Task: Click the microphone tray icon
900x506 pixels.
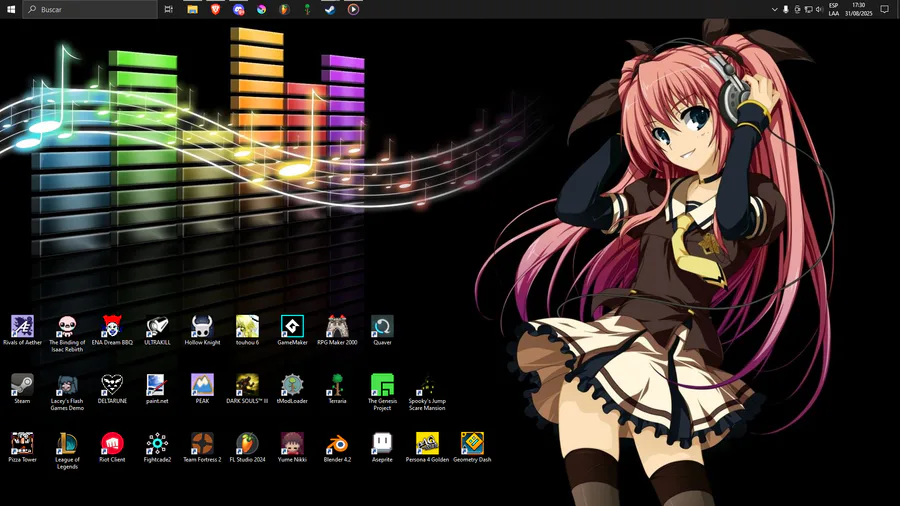Action: 786,9
